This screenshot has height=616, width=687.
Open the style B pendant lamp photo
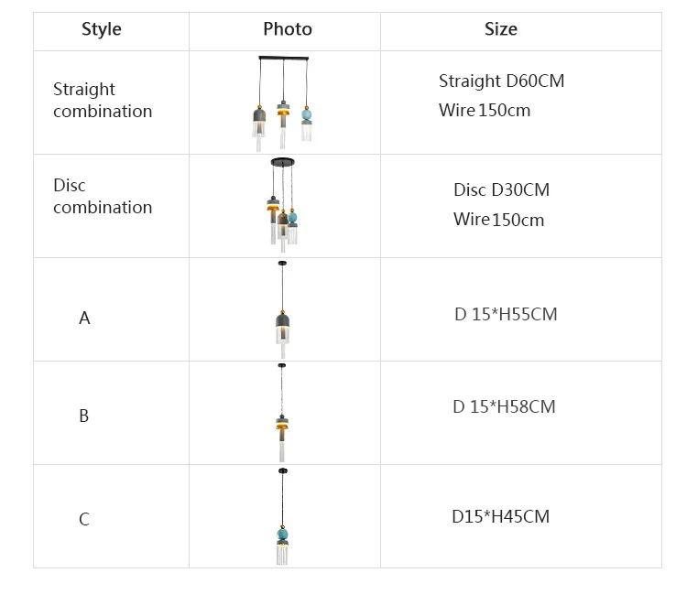(282, 416)
